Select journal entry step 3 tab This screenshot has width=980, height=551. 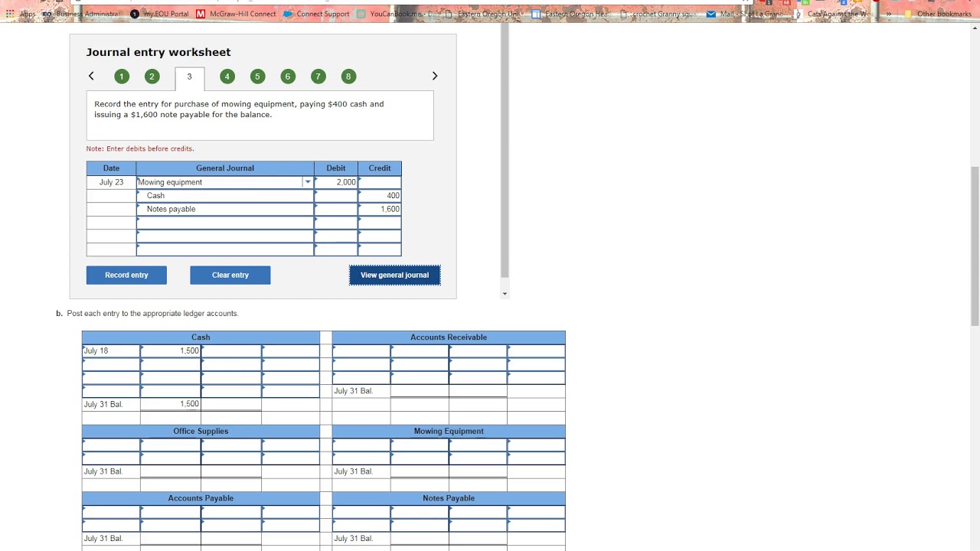click(189, 77)
